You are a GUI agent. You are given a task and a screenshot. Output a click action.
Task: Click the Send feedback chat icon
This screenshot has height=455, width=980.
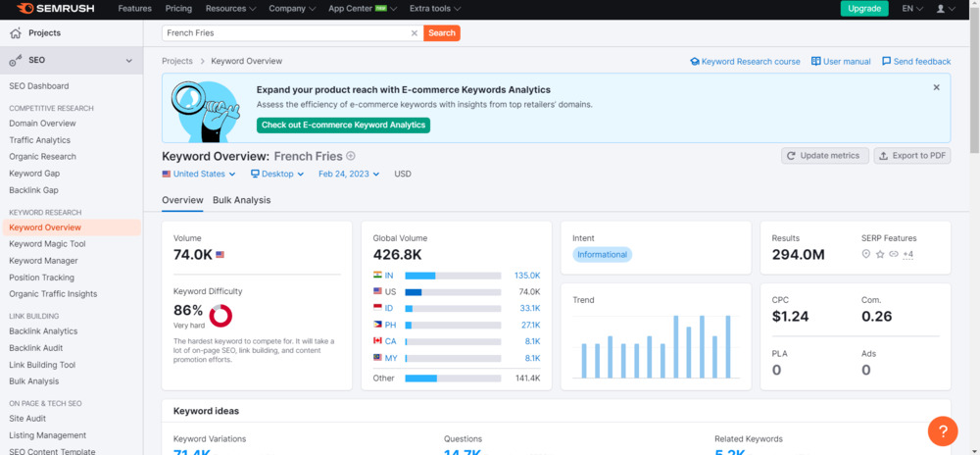point(886,61)
